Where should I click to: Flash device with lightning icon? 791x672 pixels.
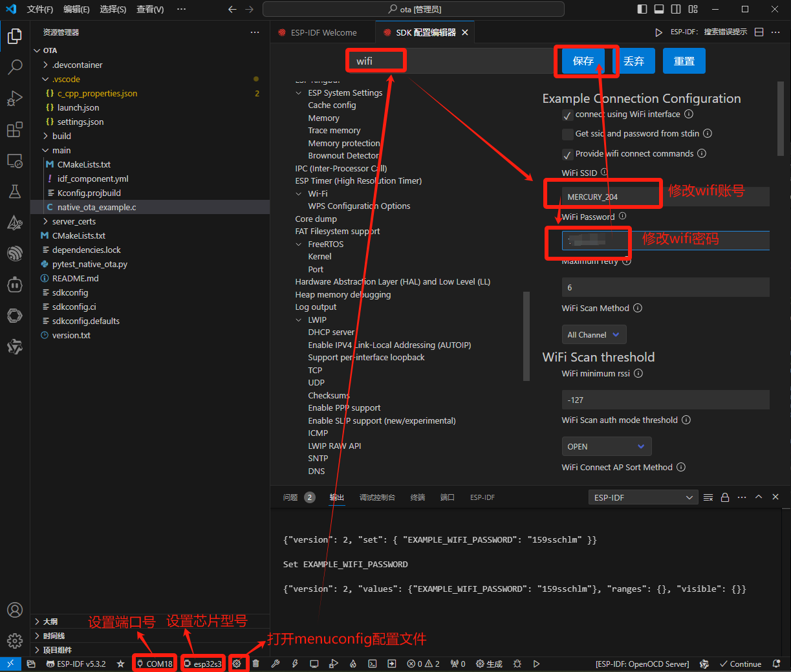(x=295, y=664)
